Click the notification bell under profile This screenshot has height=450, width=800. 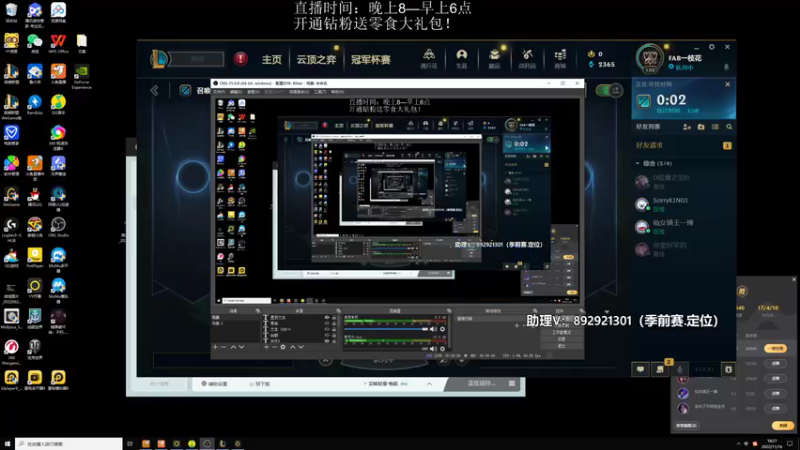(726, 67)
